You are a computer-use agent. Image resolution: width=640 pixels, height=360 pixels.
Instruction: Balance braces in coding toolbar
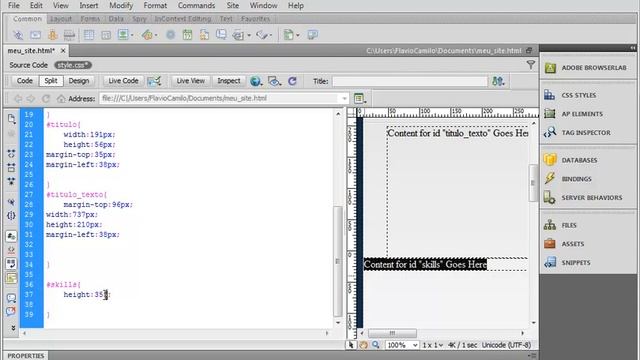pyautogui.click(x=11, y=216)
